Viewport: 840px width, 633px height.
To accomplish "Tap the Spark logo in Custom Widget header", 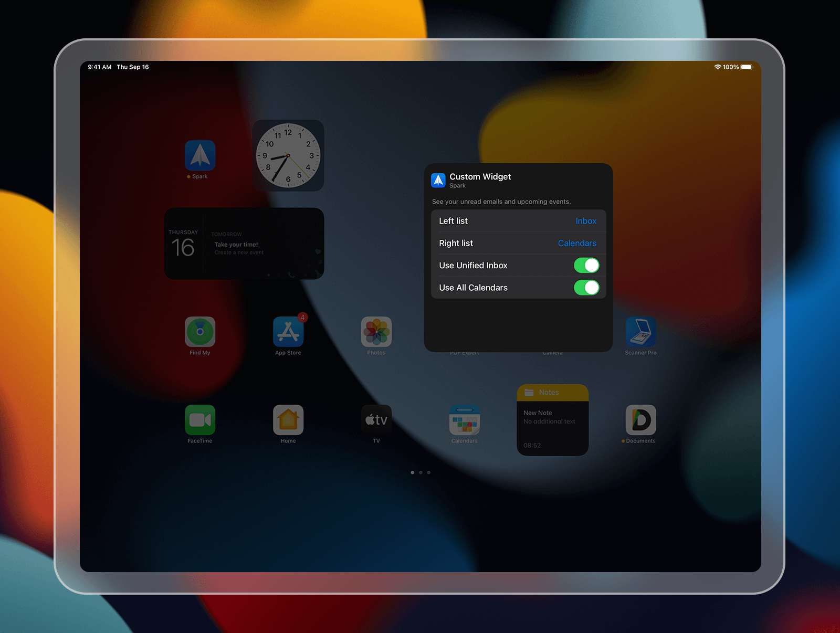I will tap(438, 181).
